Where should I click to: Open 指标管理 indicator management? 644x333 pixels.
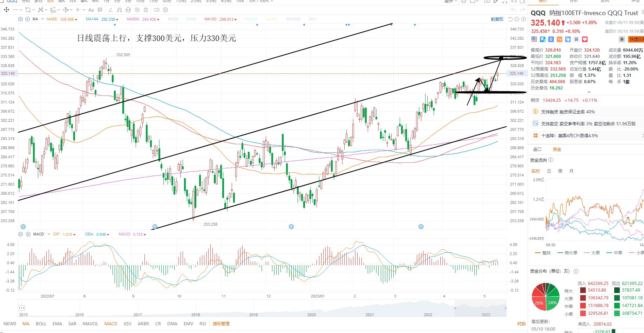click(x=221, y=324)
